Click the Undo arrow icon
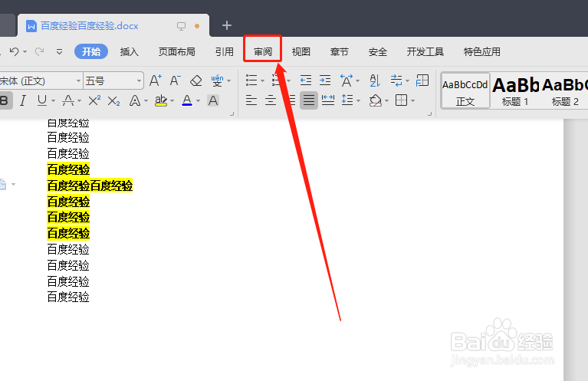 pos(14,51)
